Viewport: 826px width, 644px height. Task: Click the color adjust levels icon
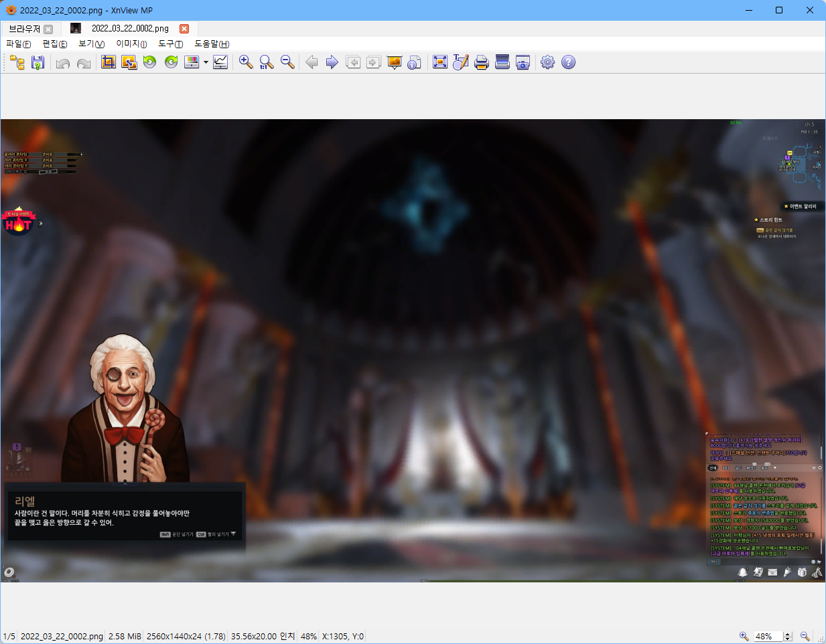click(192, 62)
